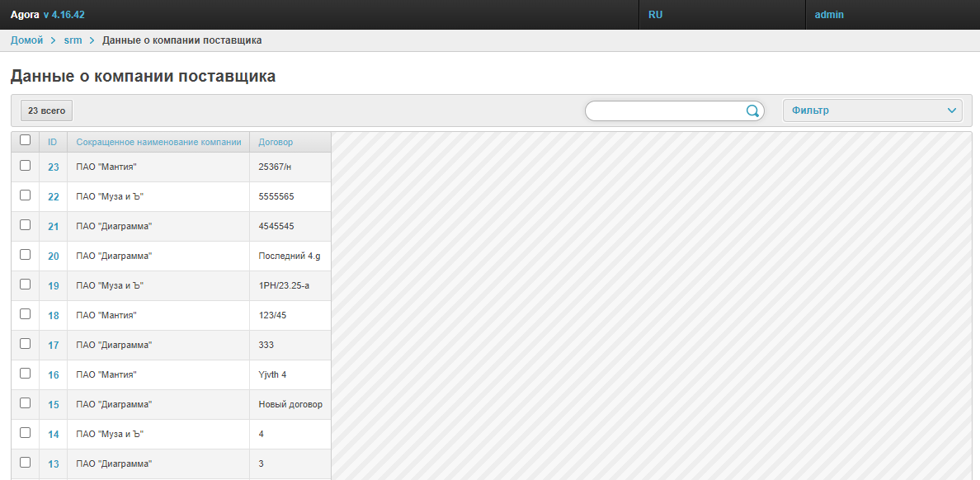The width and height of the screenshot is (980, 480).
Task: Check the box for row ID 23
Action: [25, 166]
